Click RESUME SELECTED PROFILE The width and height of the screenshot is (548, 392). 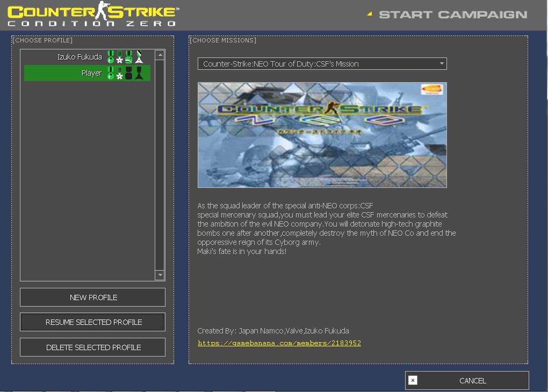pyautogui.click(x=92, y=322)
